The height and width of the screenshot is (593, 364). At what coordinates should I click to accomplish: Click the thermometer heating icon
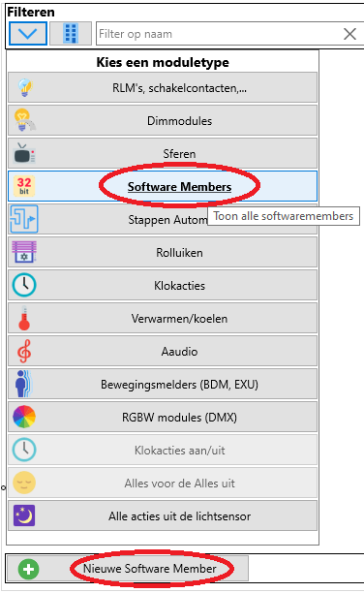click(x=24, y=318)
